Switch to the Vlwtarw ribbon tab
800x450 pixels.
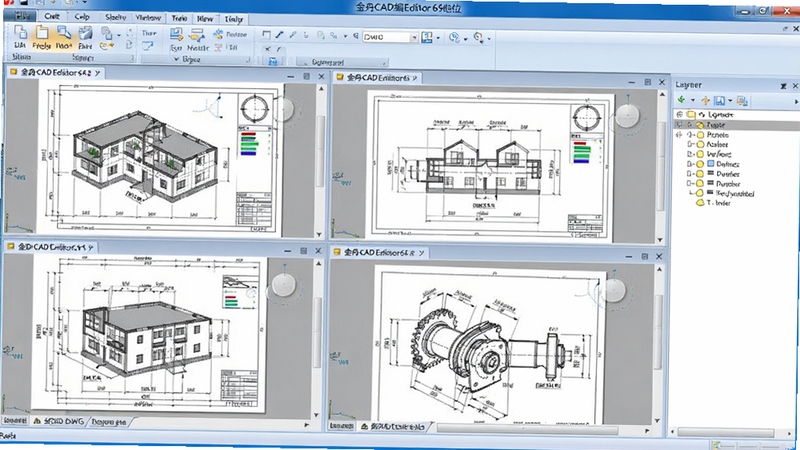(148, 18)
